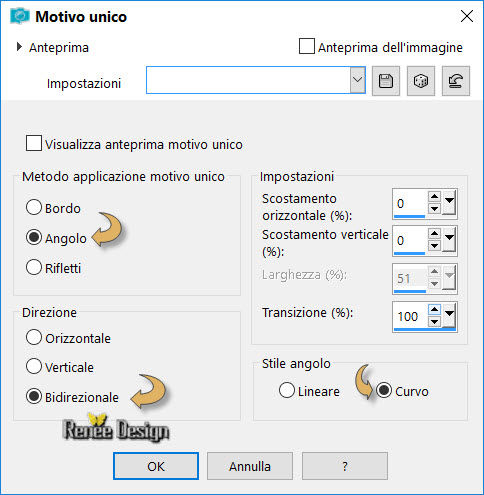484x495 pixels.
Task: Open Scostamento orizzontale slider dropdown
Action: coord(449,202)
